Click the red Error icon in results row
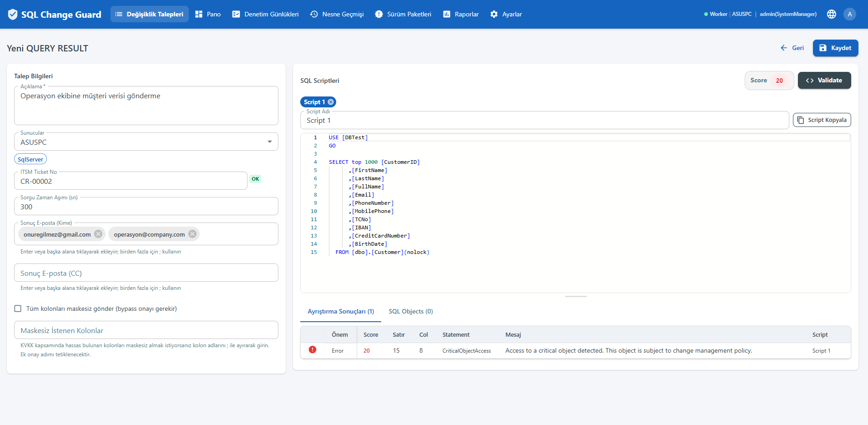Image resolution: width=868 pixels, height=425 pixels. coord(313,349)
